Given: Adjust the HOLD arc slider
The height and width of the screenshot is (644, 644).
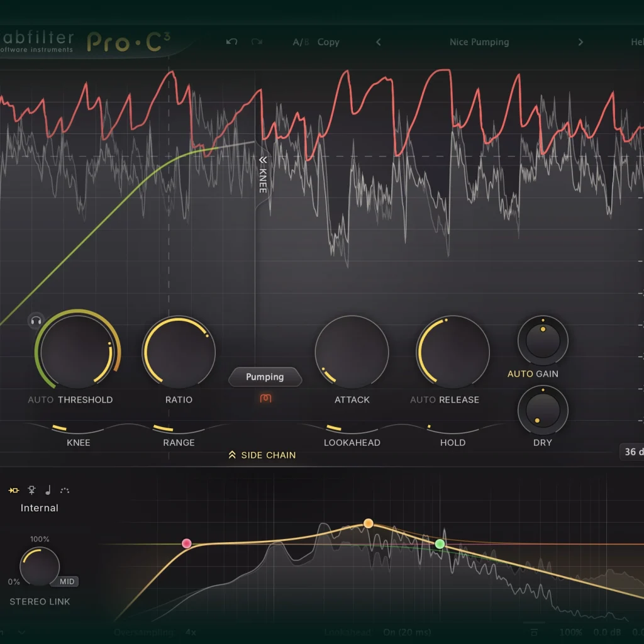Looking at the screenshot, I should click(x=453, y=428).
